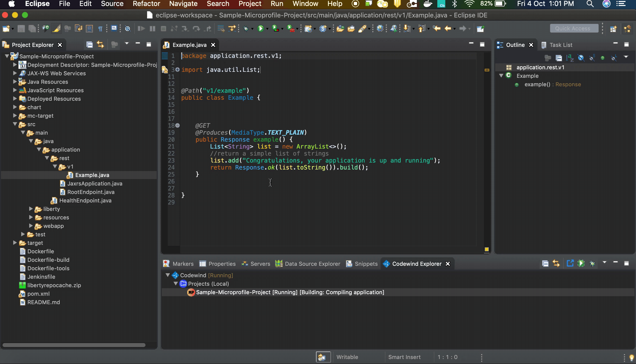Toggle alphabetical Sort in Outline view

570,58
